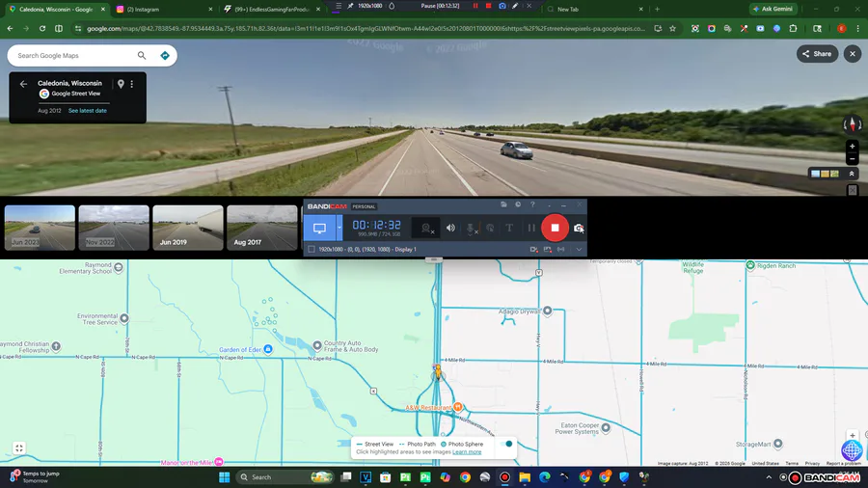This screenshot has height=488, width=868.
Task: Switch to the EndlessGamingFanProdu tab
Action: [x=271, y=9]
